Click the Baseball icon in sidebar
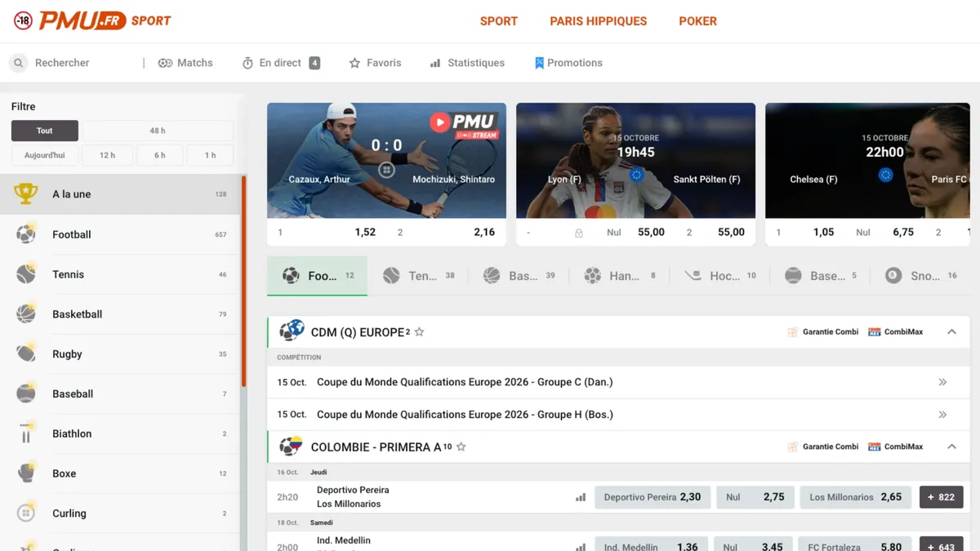Viewport: 980px width, 551px height. tap(26, 393)
